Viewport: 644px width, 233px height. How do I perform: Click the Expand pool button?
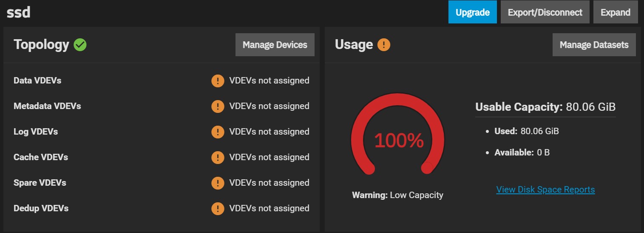(x=616, y=12)
